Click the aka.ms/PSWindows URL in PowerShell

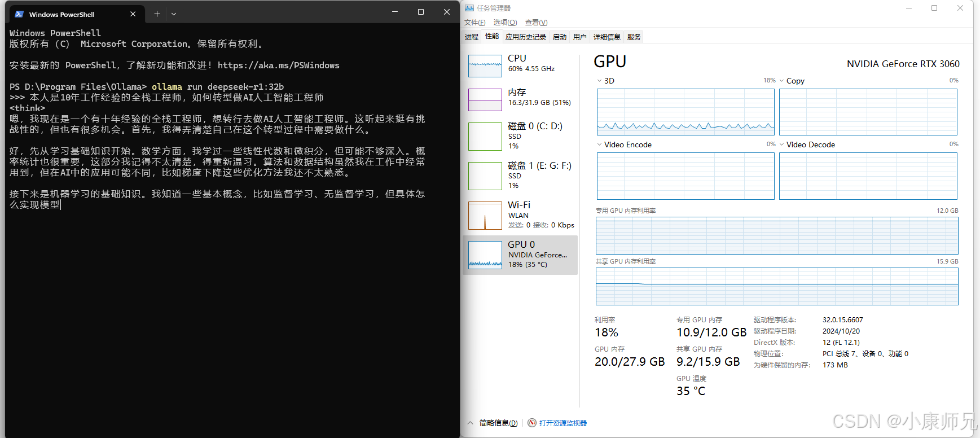click(x=279, y=65)
